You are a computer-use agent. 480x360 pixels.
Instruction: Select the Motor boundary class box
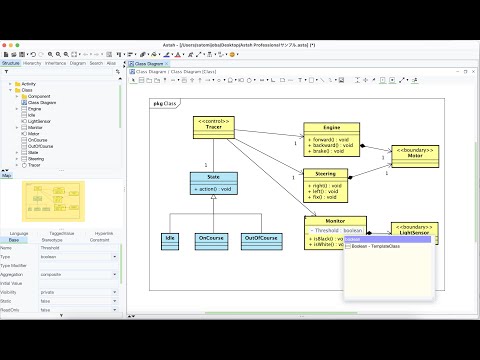click(415, 156)
